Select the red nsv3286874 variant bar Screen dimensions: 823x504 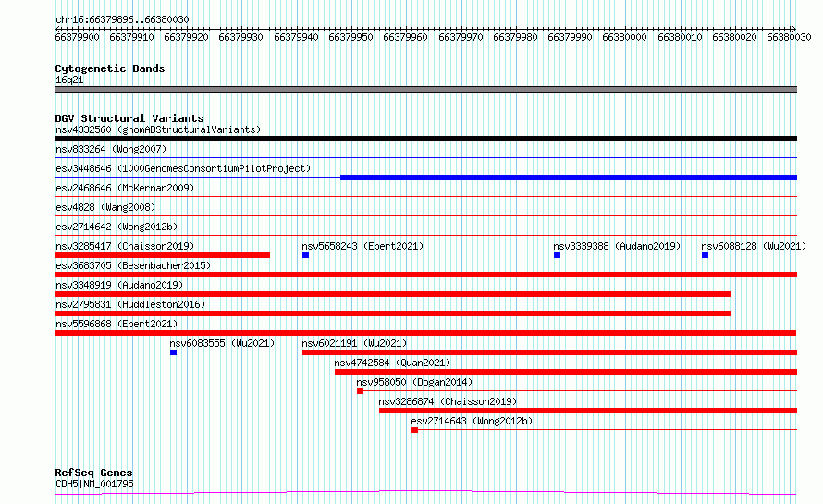pyautogui.click(x=588, y=411)
